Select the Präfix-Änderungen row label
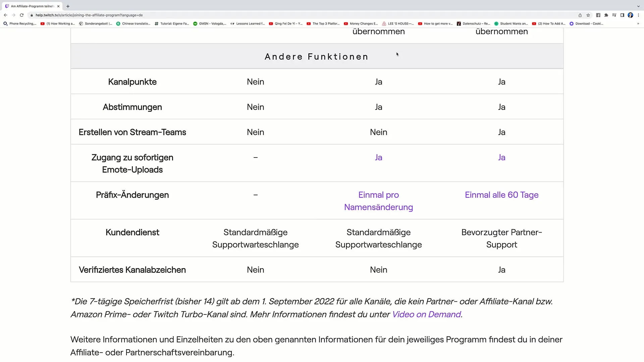 coord(132,195)
